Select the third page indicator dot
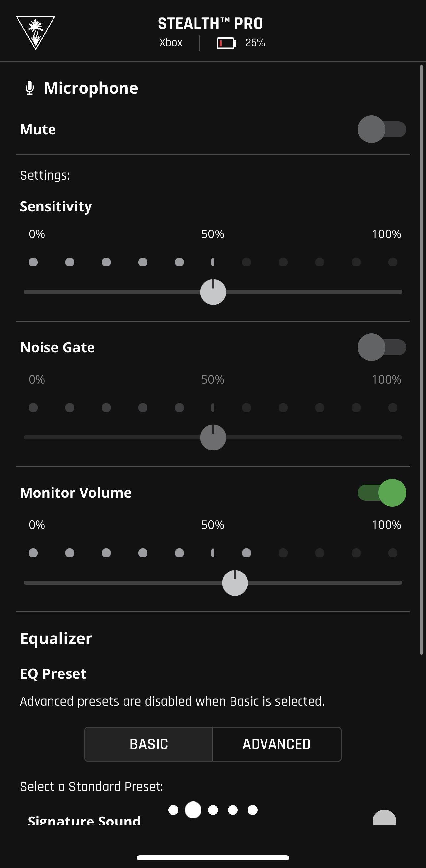 [213, 810]
